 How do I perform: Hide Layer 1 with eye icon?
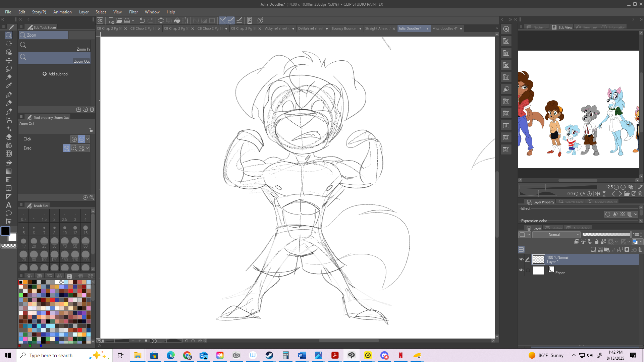(521, 259)
